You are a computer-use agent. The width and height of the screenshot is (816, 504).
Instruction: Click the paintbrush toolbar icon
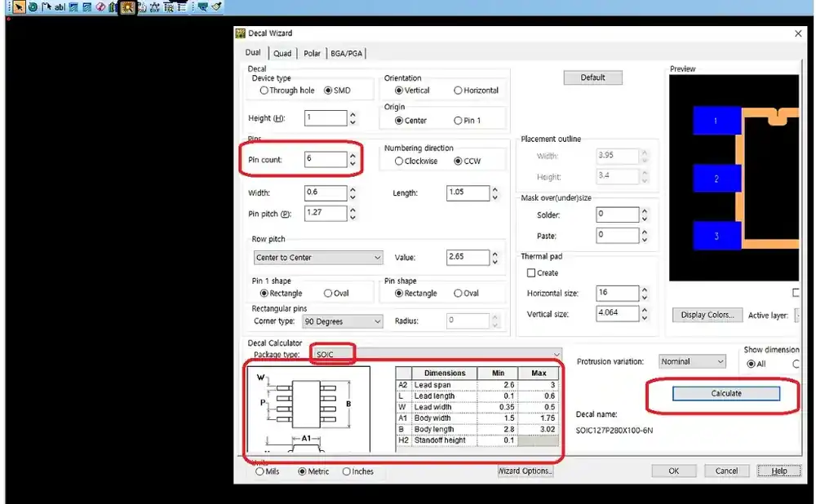click(216, 7)
